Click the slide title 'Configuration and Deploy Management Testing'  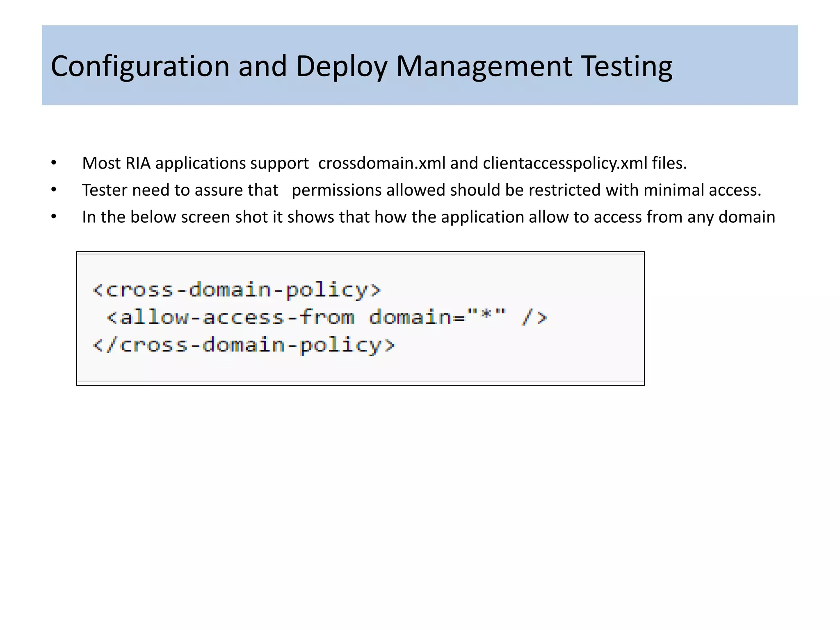click(x=361, y=66)
